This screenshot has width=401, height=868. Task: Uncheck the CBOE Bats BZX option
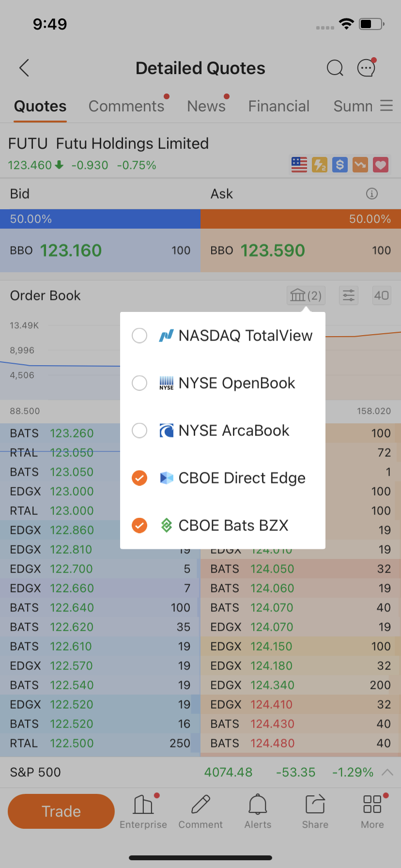point(139,525)
